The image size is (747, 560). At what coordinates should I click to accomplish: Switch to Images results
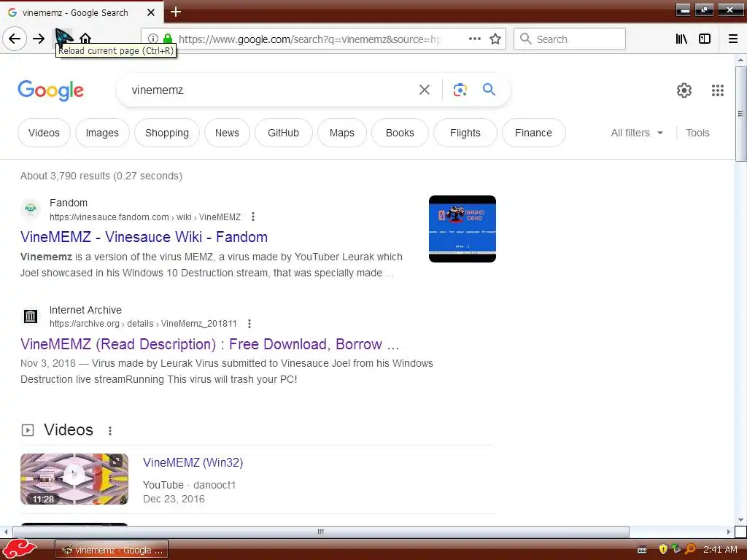[x=102, y=133]
